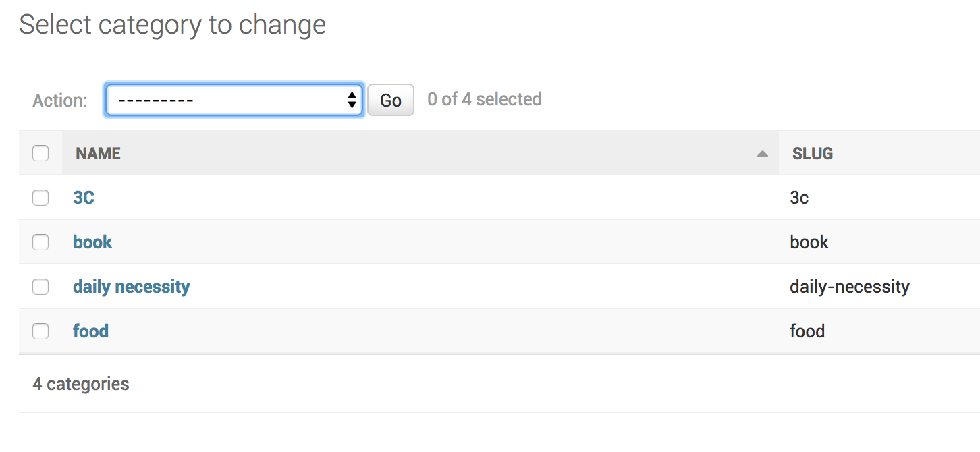Click the '4 categories' footer text
980x452 pixels.
(x=81, y=384)
